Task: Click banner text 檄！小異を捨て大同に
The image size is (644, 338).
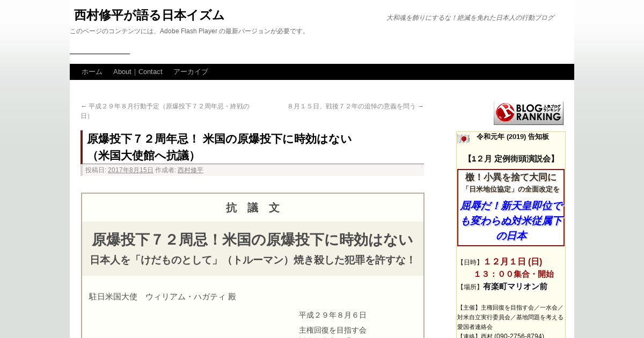Action: coord(511,177)
